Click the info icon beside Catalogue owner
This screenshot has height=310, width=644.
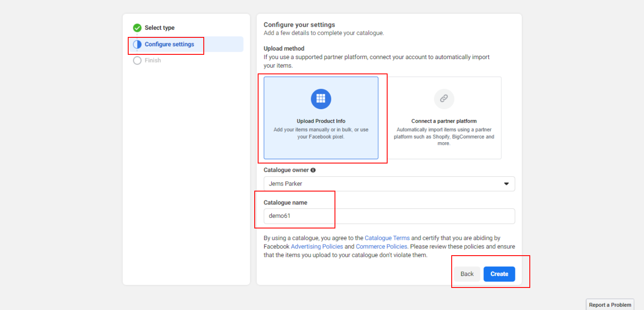[x=313, y=170]
